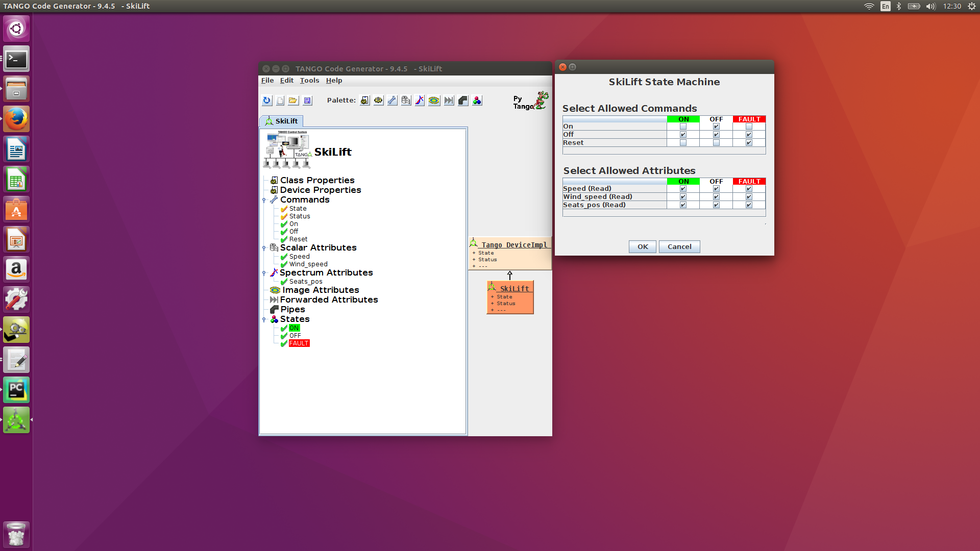The width and height of the screenshot is (980, 551).
Task: Open the File menu
Action: pyautogui.click(x=267, y=80)
